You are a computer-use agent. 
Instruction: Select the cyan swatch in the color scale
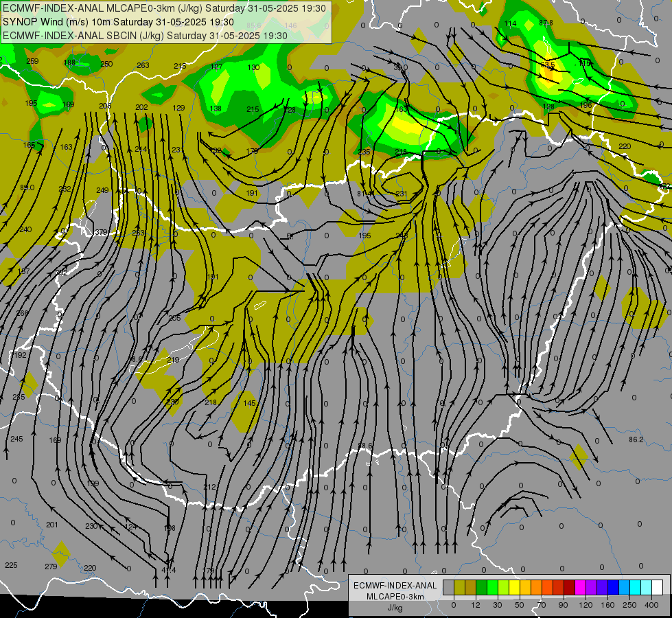(635, 587)
